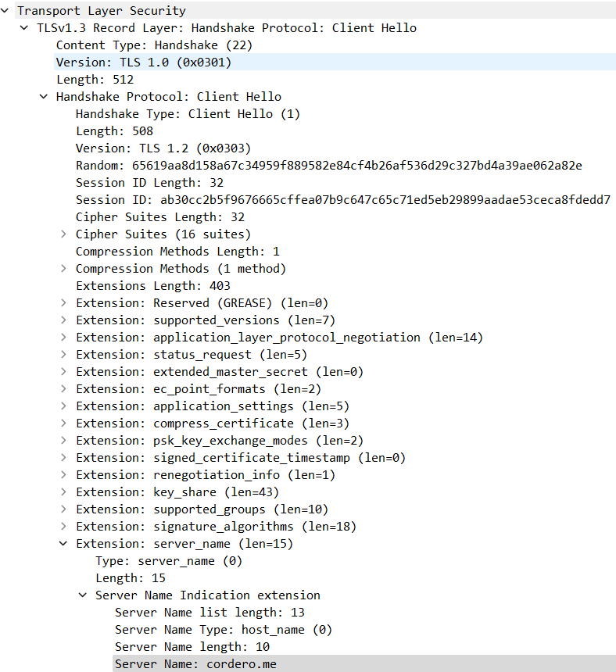Viewport: 616px width, 672px height.
Task: Select Server Name list length: 13
Action: pos(210,612)
